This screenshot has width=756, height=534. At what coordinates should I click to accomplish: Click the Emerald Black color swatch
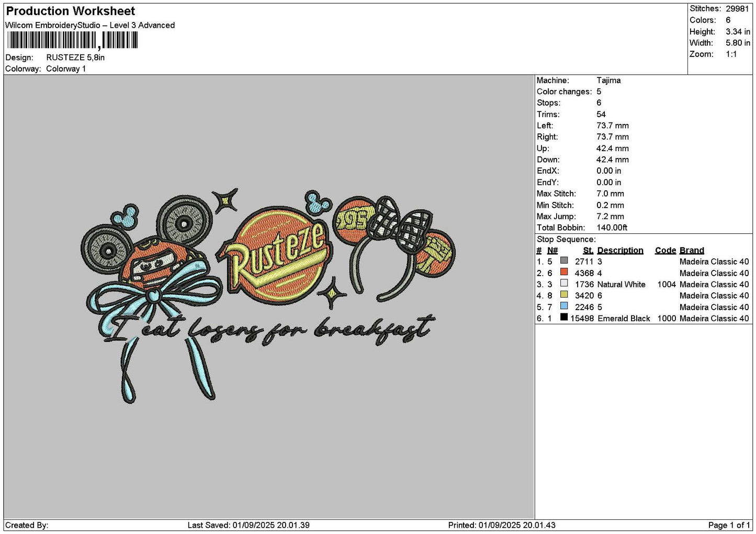point(563,317)
